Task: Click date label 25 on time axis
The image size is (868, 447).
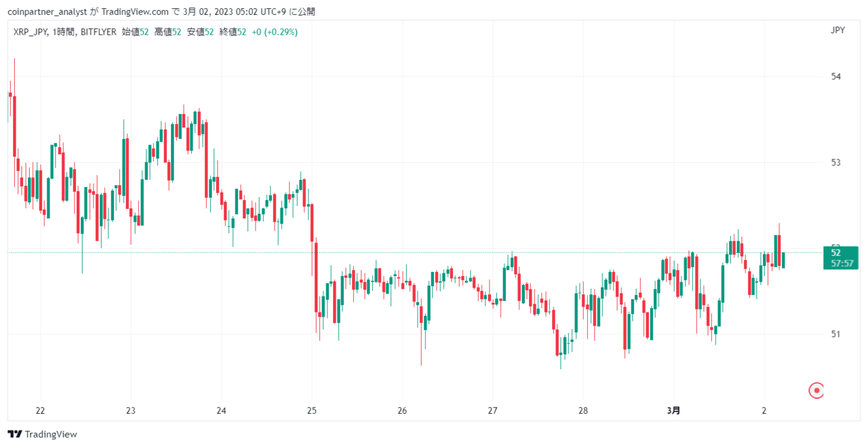Action: [312, 410]
